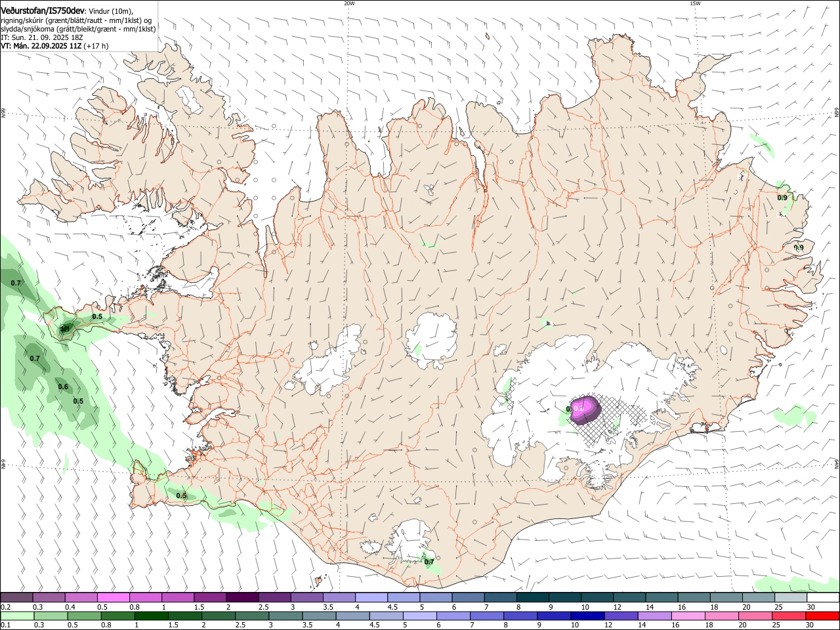The width and height of the screenshot is (840, 630).
Task: Pick the pink 18 swatch in rain scale
Action: 721,616
